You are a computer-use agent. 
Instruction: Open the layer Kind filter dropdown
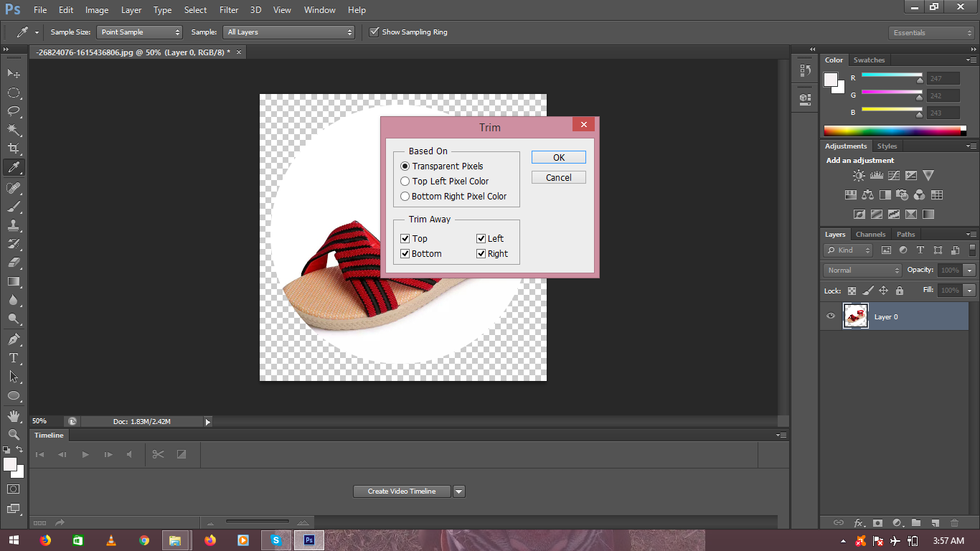pos(848,250)
